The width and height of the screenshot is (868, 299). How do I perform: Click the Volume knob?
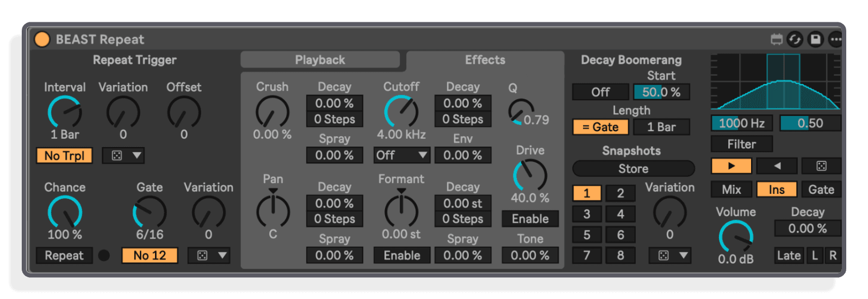(736, 237)
